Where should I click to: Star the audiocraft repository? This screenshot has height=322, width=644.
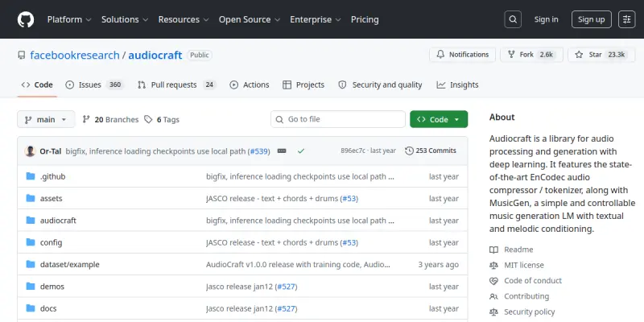point(601,55)
